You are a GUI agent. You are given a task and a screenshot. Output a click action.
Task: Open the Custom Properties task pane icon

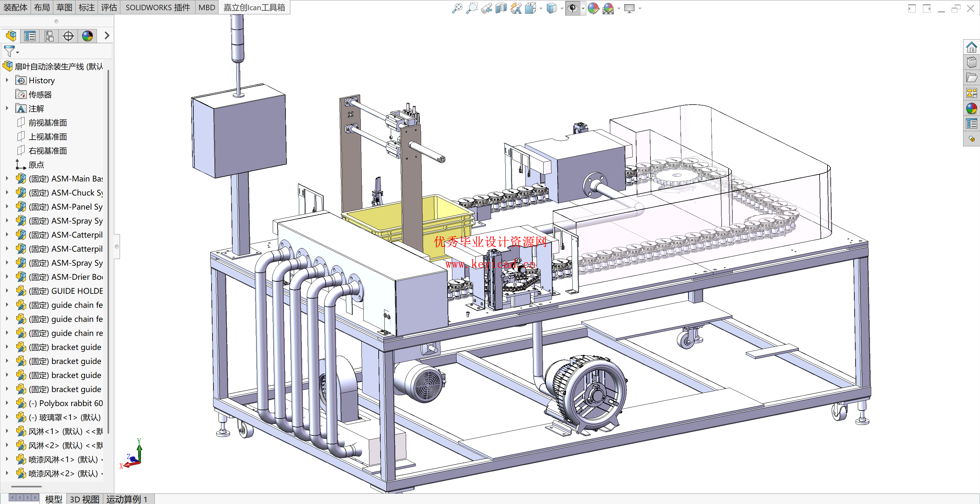click(x=971, y=124)
